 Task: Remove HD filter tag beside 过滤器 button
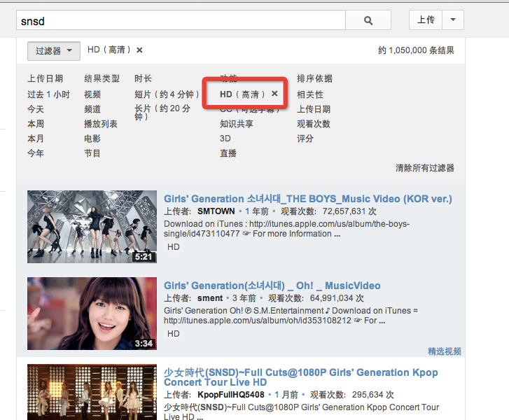pyautogui.click(x=139, y=50)
